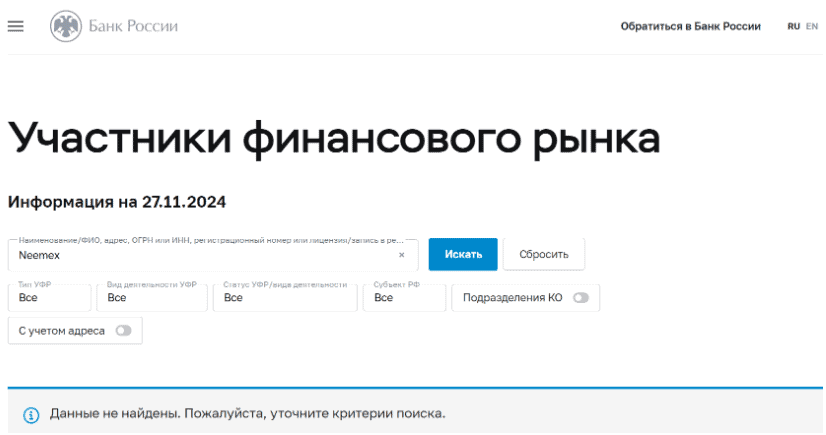This screenshot has height=435, width=826.
Task: Expand the Статус УФР/вида деятельности dropdown
Action: [285, 298]
